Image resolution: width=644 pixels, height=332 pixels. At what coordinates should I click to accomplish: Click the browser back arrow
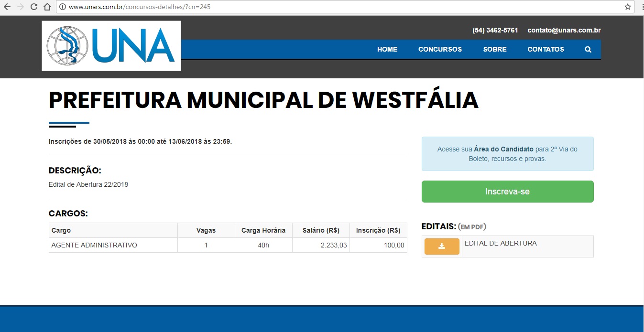(7, 7)
